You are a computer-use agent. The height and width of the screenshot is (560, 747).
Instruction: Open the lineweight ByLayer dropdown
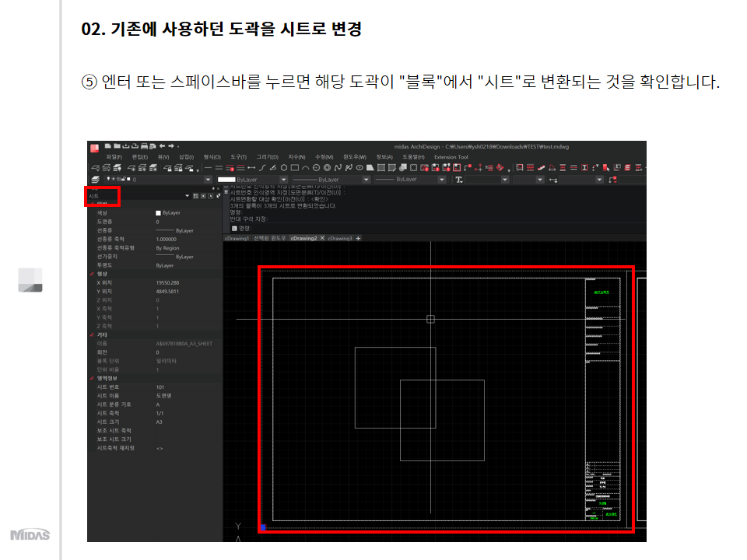(x=442, y=180)
